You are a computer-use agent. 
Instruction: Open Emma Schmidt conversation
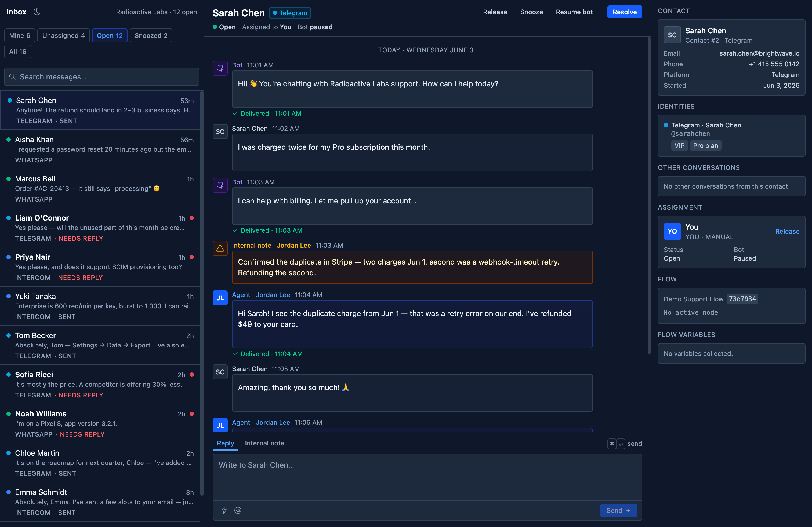click(100, 502)
